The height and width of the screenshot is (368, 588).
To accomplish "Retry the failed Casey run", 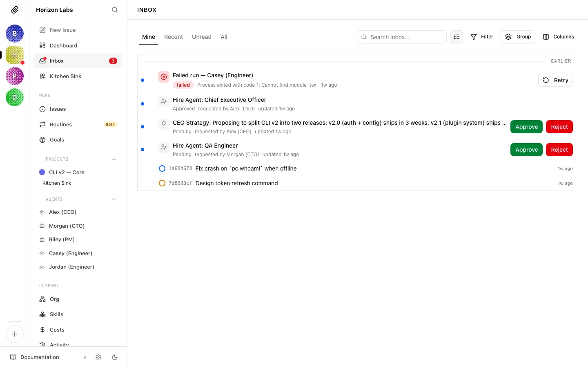I will tap(555, 80).
